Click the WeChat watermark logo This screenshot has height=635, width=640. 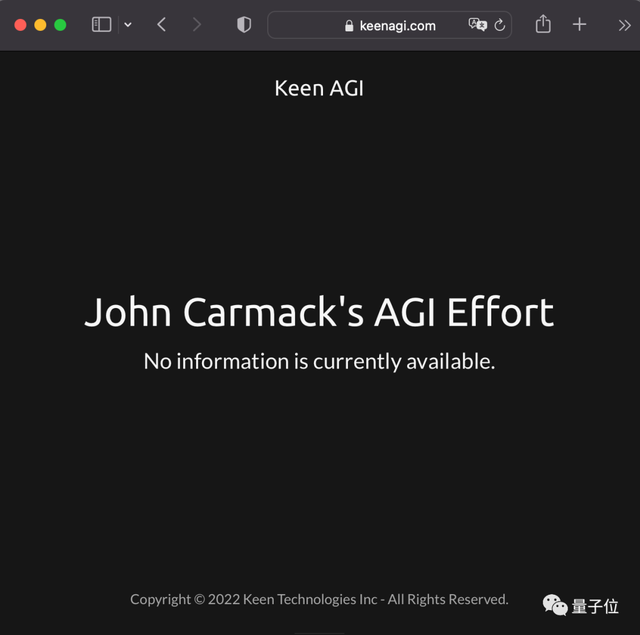click(x=554, y=605)
